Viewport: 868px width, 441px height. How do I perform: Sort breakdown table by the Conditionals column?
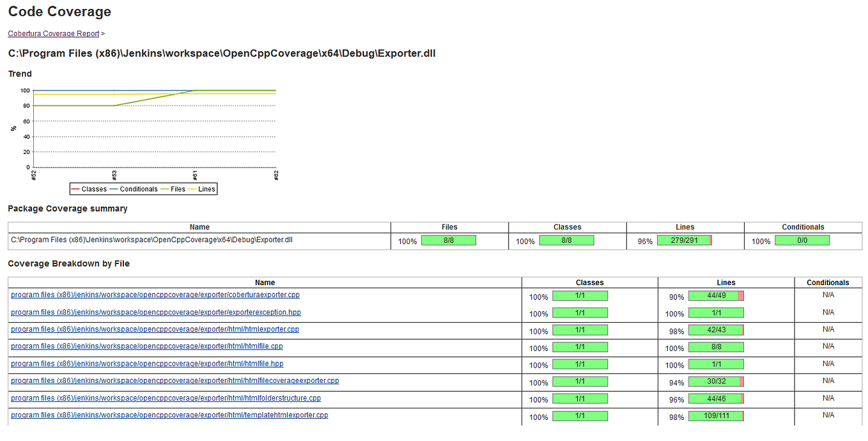pos(827,282)
